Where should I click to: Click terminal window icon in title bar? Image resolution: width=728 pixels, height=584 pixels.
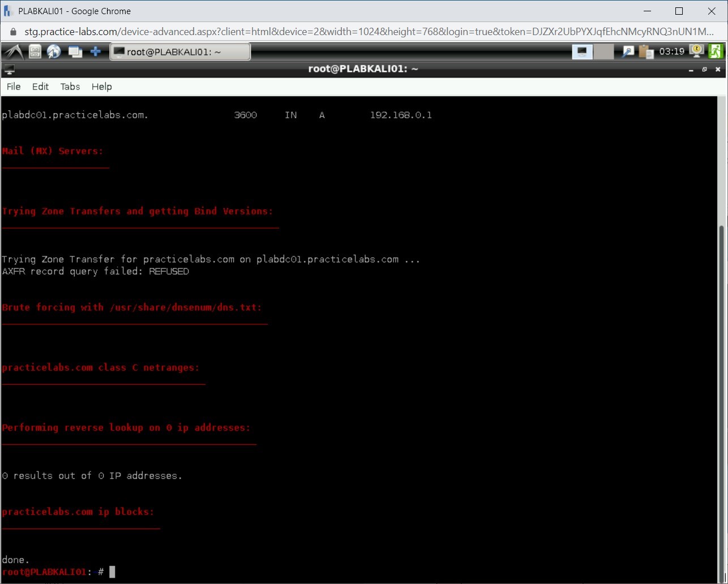point(9,70)
